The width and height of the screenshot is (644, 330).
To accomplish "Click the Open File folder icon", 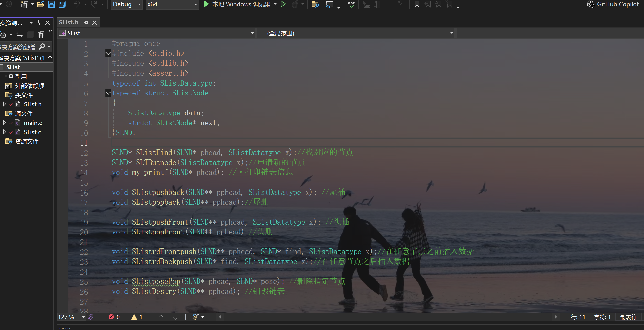I will coord(40,4).
